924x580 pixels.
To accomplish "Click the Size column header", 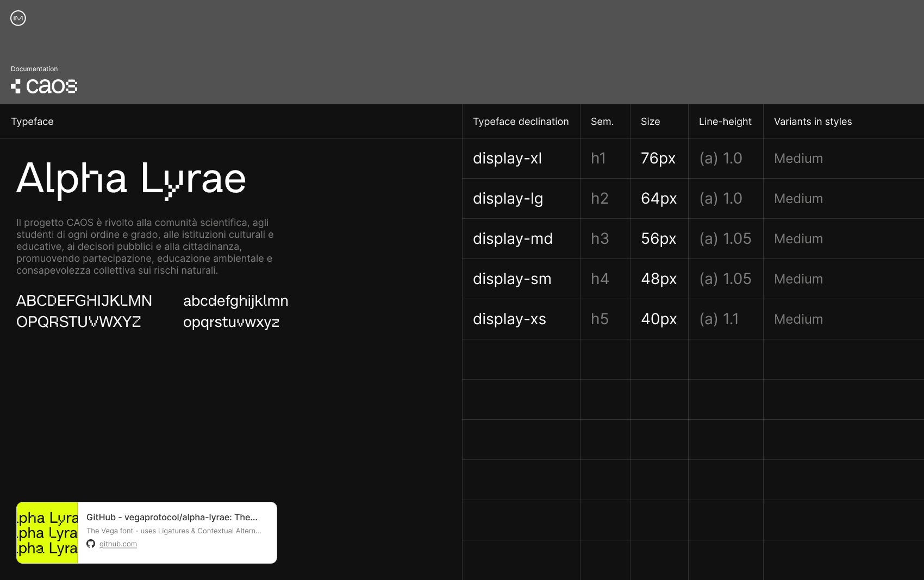I will tap(650, 122).
